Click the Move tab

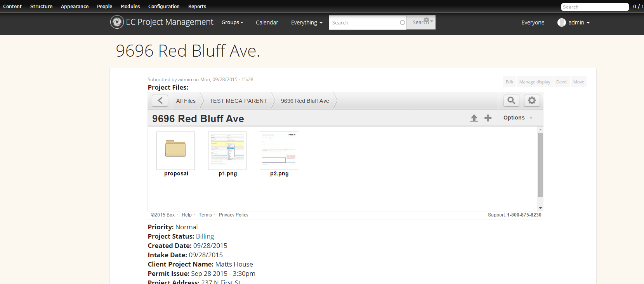point(578,81)
